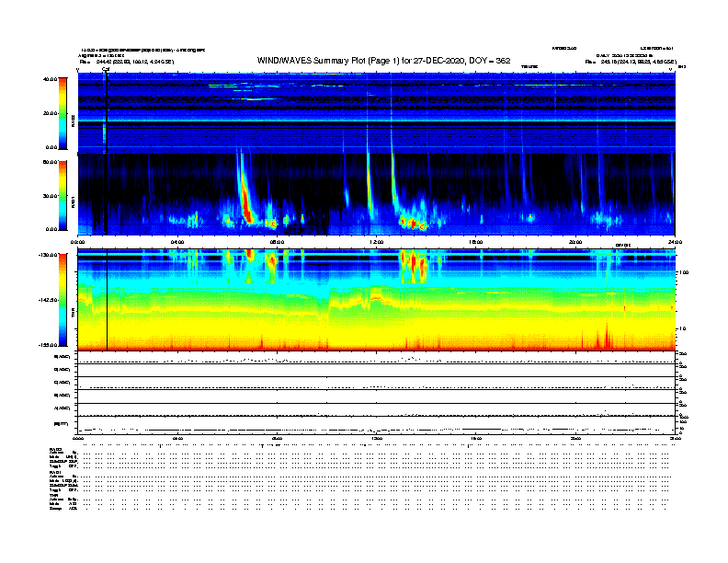The height and width of the screenshot is (563, 728).
Task: Click the RAD2 color scale bar
Action: (x=63, y=113)
